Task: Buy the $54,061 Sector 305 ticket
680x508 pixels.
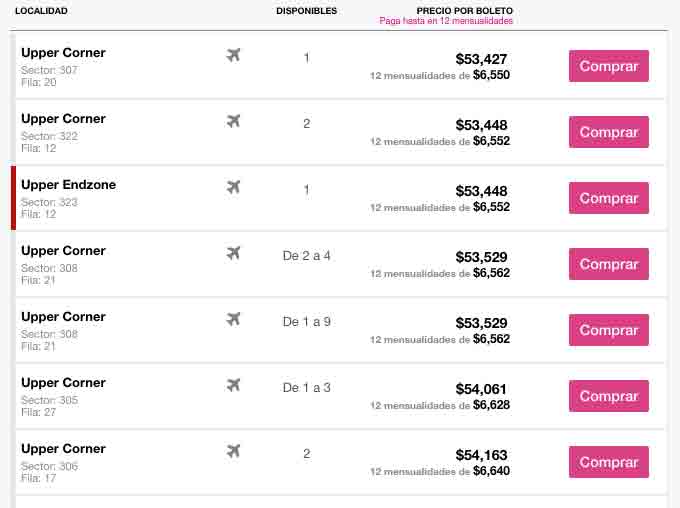Action: [609, 396]
